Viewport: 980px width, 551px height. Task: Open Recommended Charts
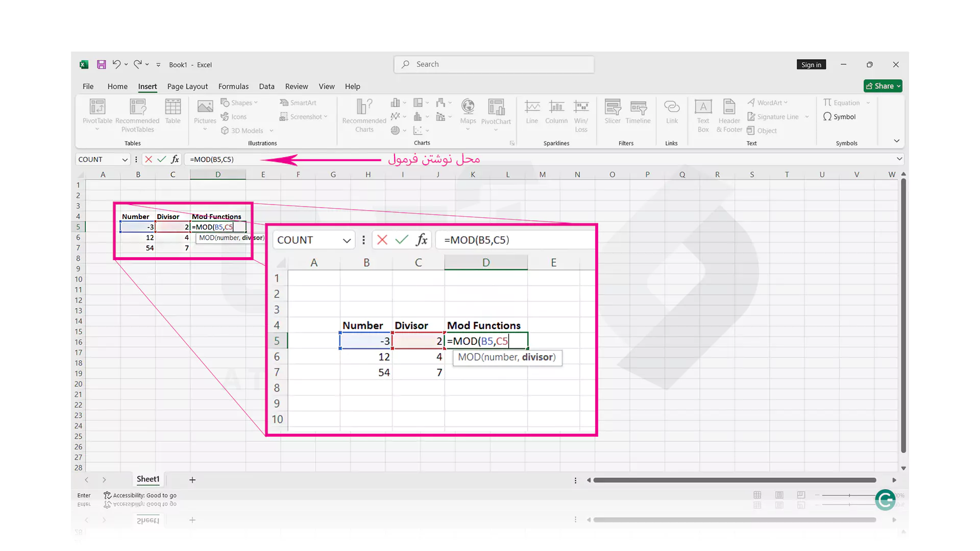click(x=364, y=115)
